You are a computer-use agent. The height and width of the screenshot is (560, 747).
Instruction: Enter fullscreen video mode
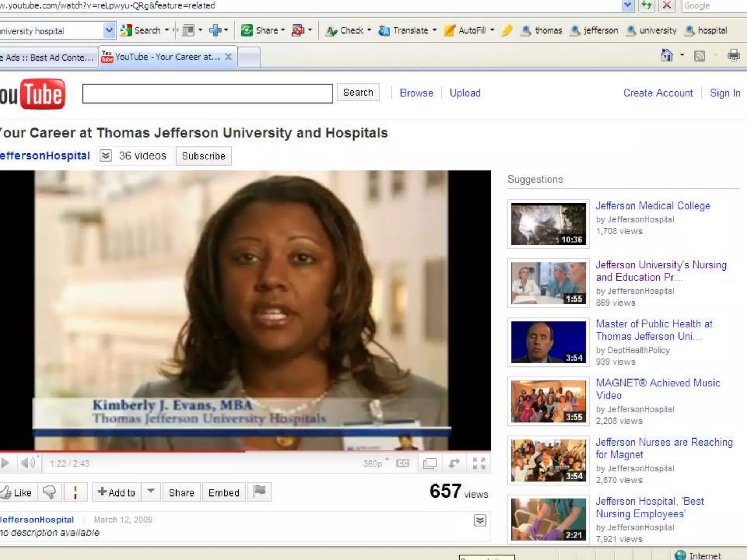pyautogui.click(x=479, y=463)
